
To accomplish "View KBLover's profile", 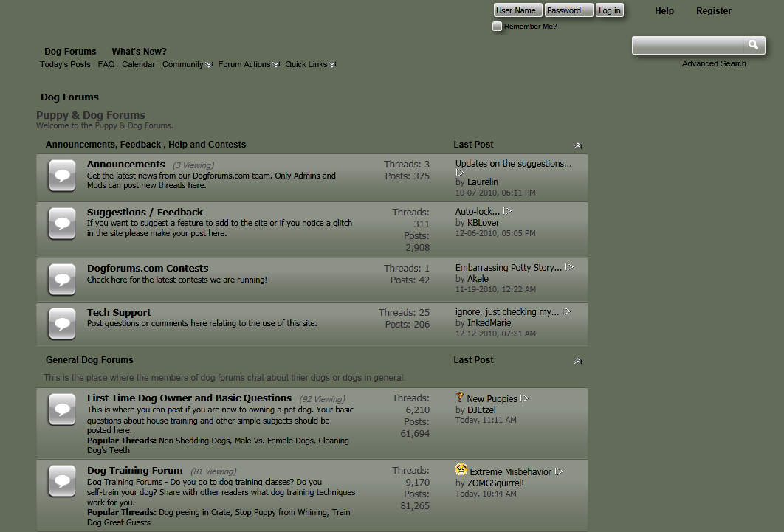I will pyautogui.click(x=483, y=223).
